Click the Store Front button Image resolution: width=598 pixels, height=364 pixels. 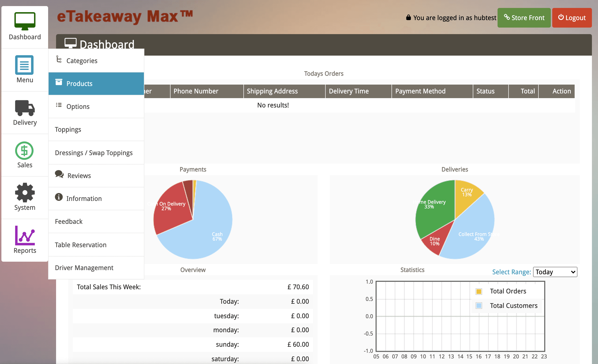pos(524,18)
